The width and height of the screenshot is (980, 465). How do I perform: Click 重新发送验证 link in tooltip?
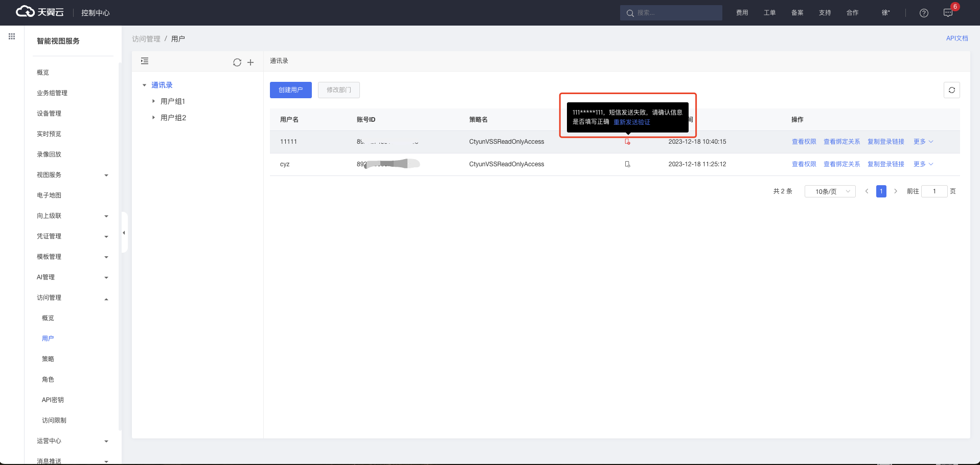tap(632, 122)
